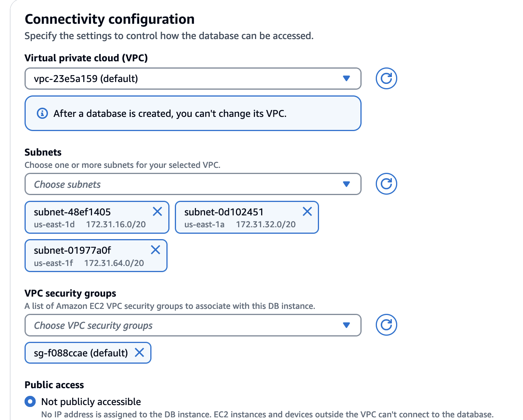This screenshot has height=420, width=523.
Task: Click the subnet-48ef1405 us-east-1d token
Action: click(97, 217)
